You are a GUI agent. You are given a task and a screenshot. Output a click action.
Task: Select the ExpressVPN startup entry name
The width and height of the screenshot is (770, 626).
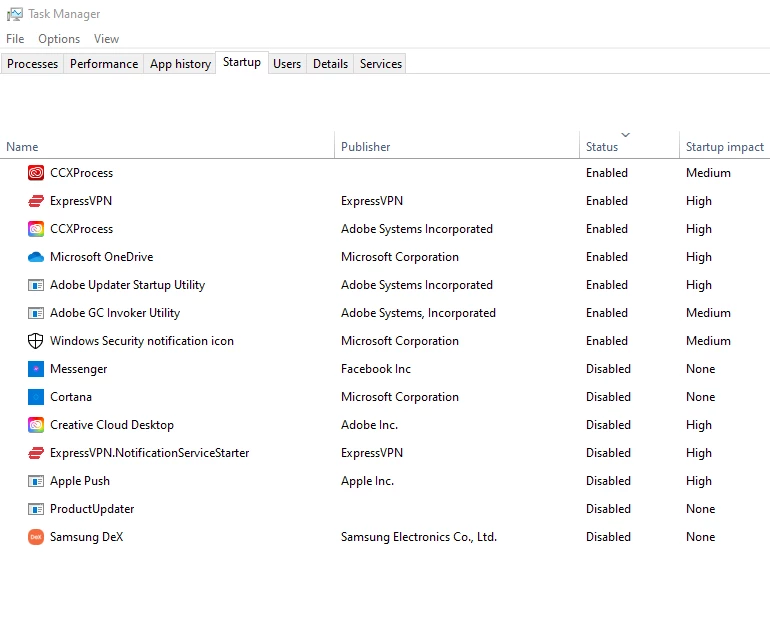81,201
